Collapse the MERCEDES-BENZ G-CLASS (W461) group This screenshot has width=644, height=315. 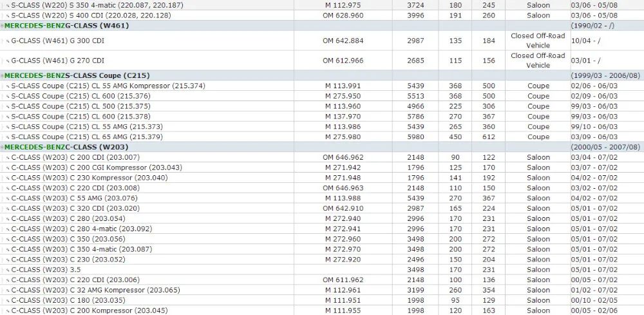(x=2, y=26)
